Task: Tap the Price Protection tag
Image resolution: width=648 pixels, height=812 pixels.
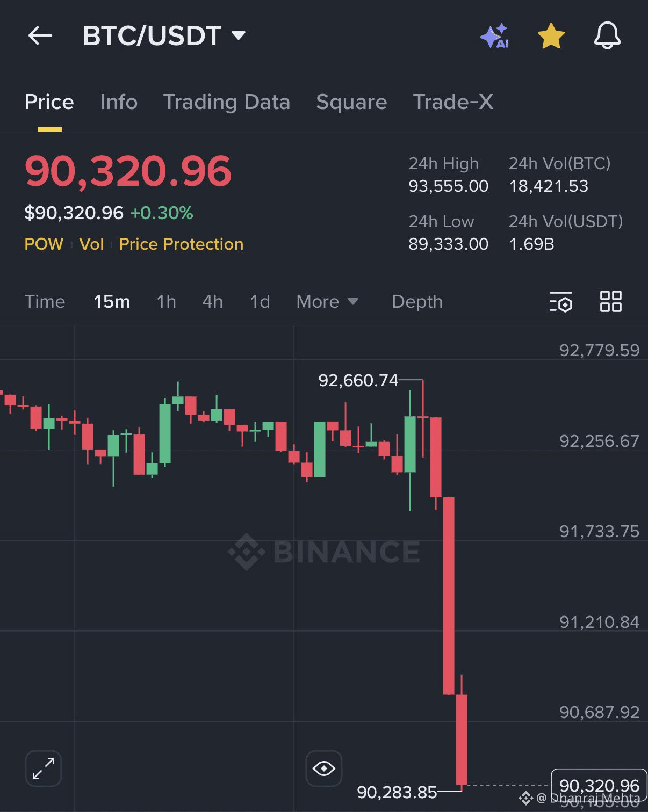Action: (x=181, y=244)
